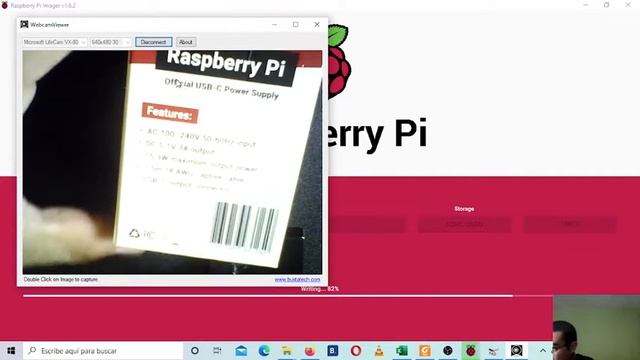Image resolution: width=640 pixels, height=360 pixels.
Task: Open the www.bustatech.com link
Action: [297, 280]
